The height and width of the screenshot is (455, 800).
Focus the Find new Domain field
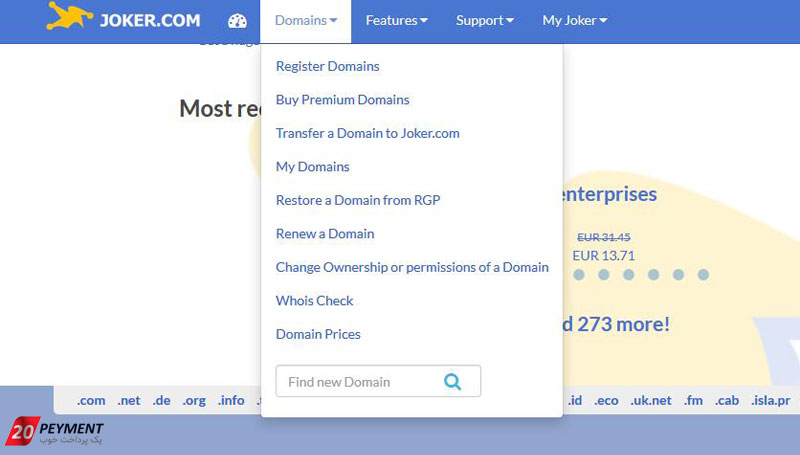pos(378,381)
